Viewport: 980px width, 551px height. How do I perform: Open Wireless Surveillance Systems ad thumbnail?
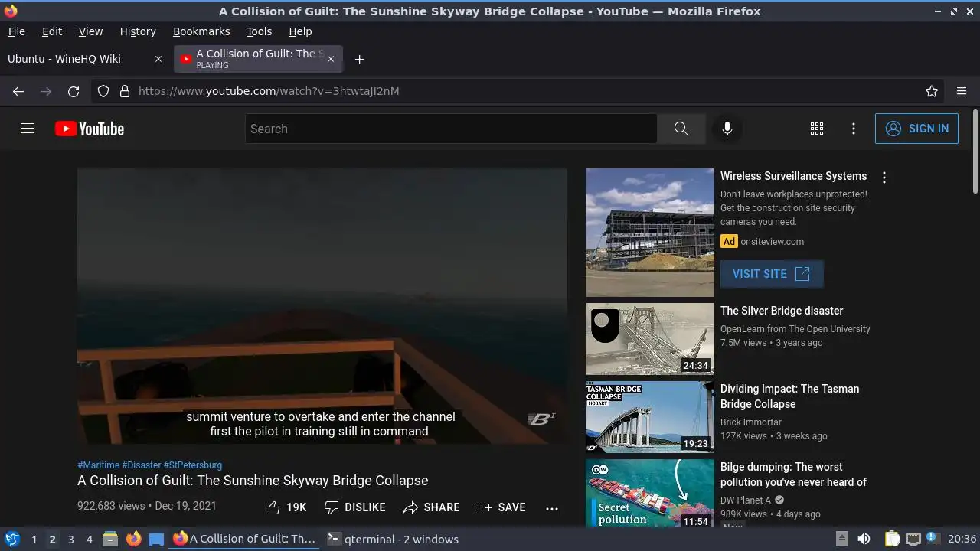click(x=650, y=233)
